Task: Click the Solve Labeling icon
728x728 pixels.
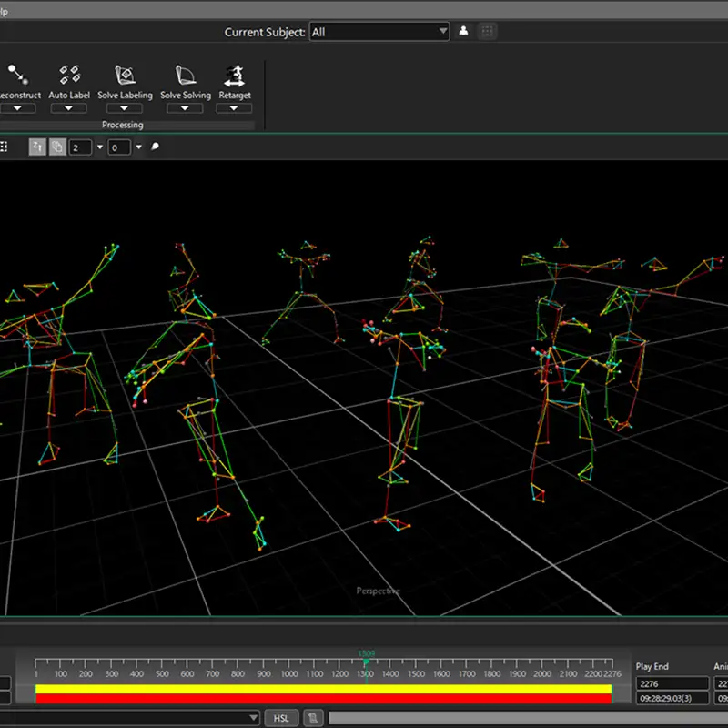Action: pyautogui.click(x=125, y=75)
